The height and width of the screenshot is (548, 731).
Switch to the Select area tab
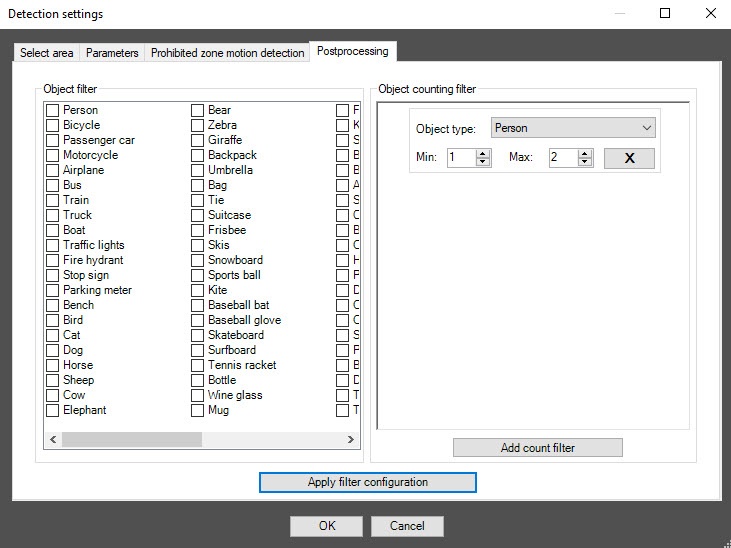[x=48, y=53]
